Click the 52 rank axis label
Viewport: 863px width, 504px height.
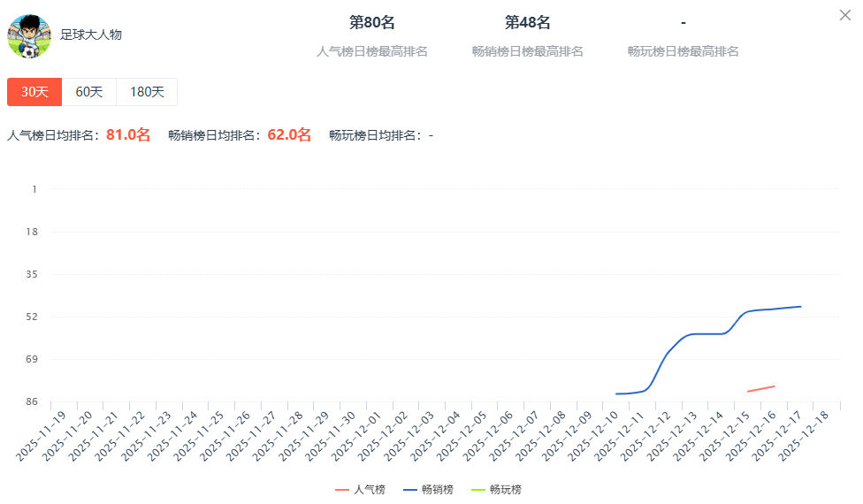(32, 317)
